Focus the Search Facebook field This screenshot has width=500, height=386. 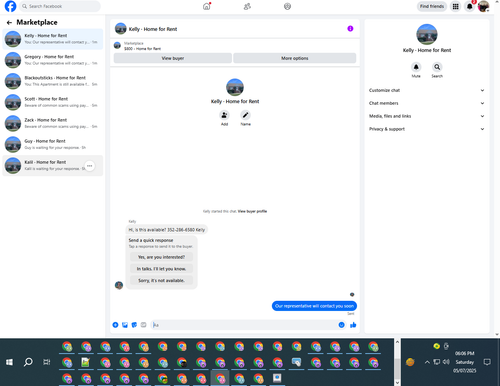click(60, 6)
